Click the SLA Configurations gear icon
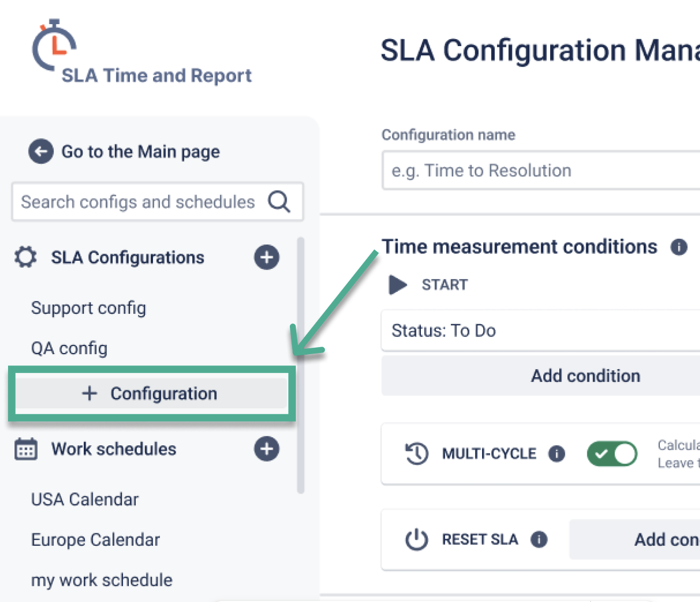The height and width of the screenshot is (602, 700). coord(25,257)
